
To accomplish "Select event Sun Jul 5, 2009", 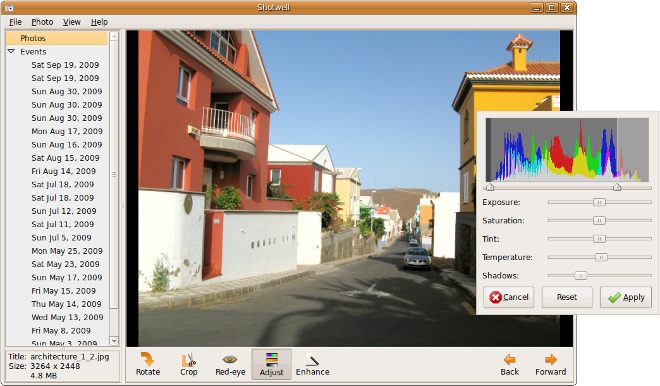I will click(x=61, y=238).
